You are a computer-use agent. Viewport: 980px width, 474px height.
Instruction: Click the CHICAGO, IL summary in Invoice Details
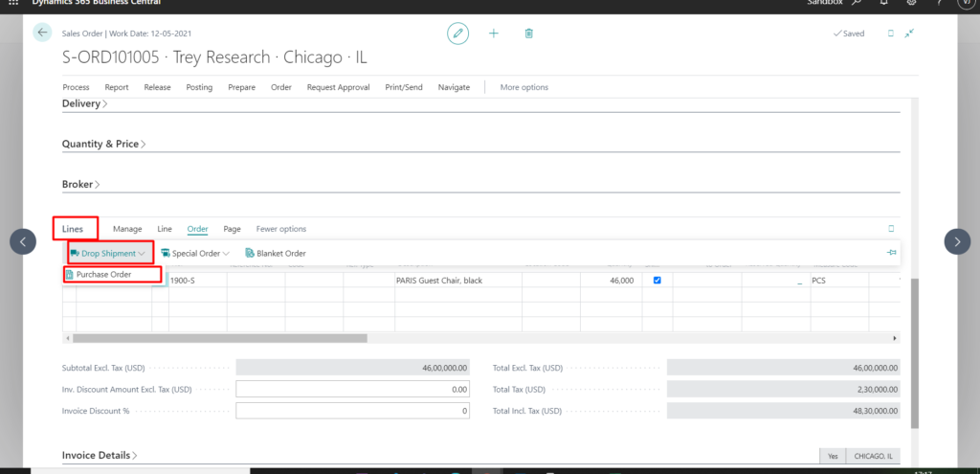[873, 456]
